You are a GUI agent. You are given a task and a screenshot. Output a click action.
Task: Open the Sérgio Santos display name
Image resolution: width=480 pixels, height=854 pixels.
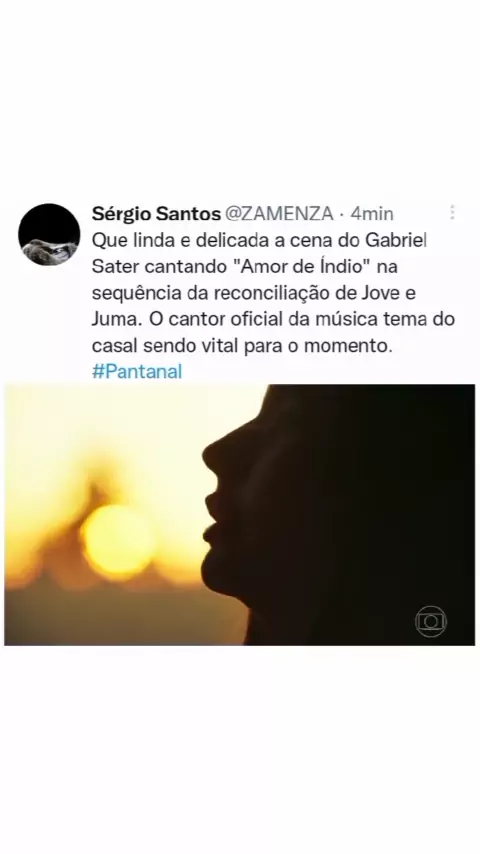pyautogui.click(x=155, y=214)
